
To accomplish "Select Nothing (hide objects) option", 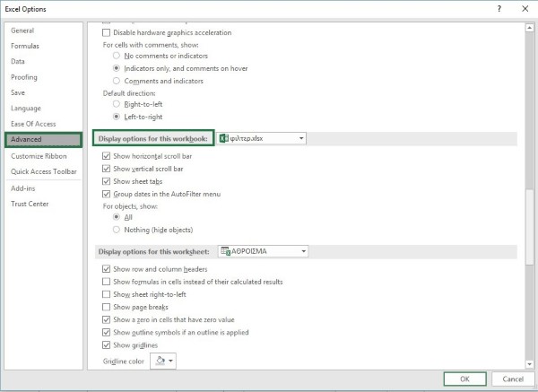I will tap(117, 230).
